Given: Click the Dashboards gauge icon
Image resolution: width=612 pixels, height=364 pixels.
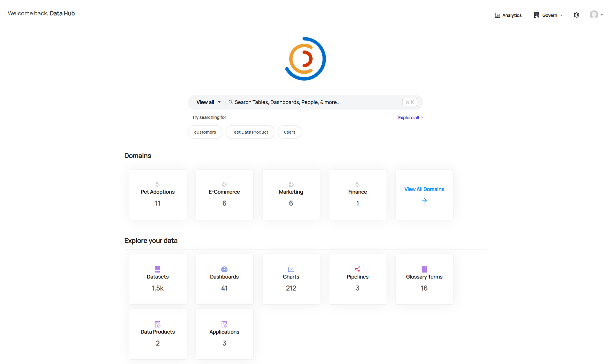Looking at the screenshot, I should pyautogui.click(x=224, y=269).
